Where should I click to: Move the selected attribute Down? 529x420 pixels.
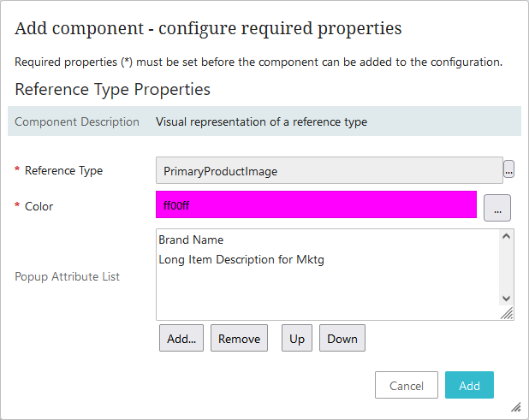342,339
